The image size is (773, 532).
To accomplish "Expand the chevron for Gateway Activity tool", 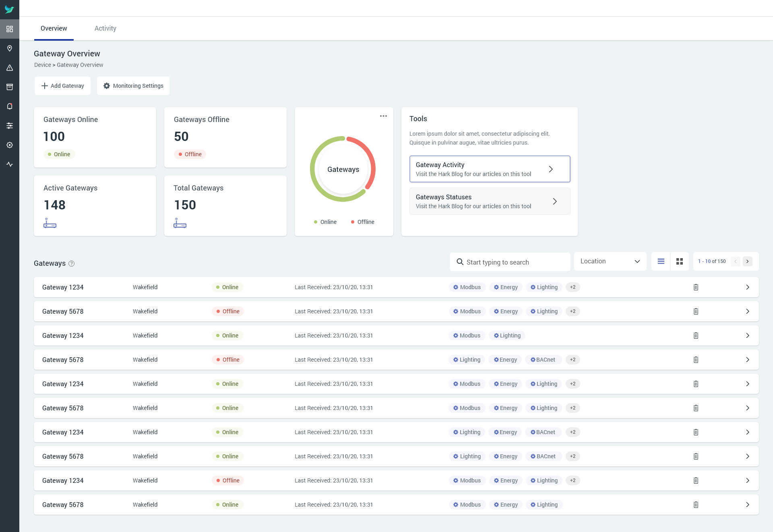I will click(552, 169).
